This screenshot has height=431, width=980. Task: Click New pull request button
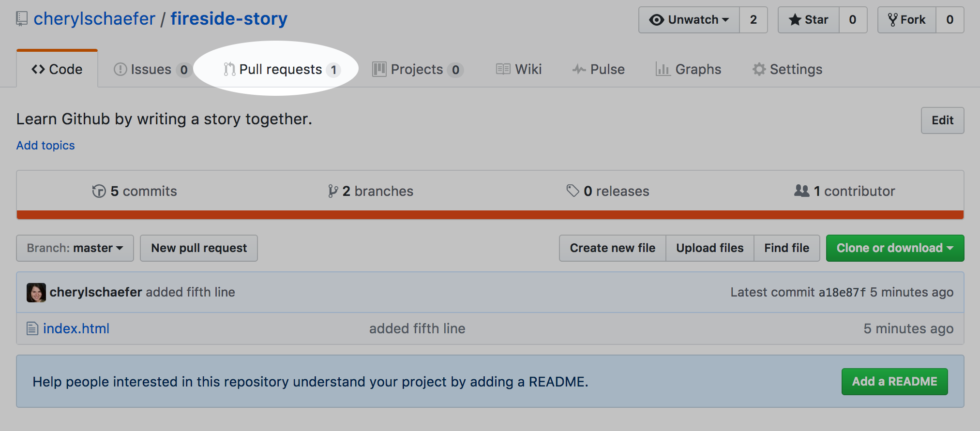(x=199, y=248)
